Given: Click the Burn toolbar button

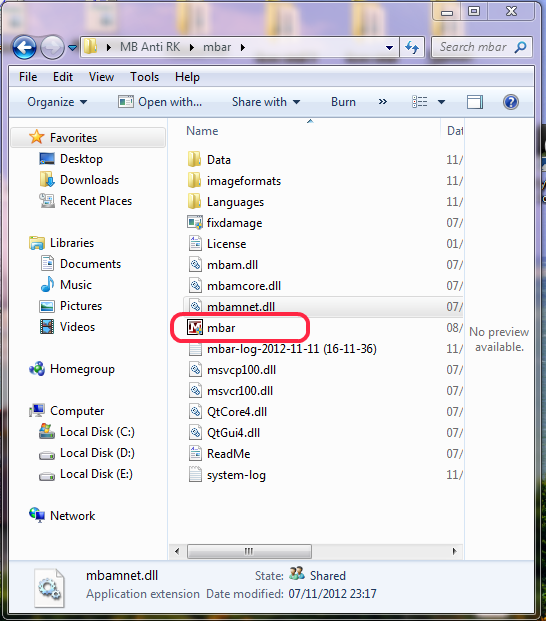Looking at the screenshot, I should [343, 102].
